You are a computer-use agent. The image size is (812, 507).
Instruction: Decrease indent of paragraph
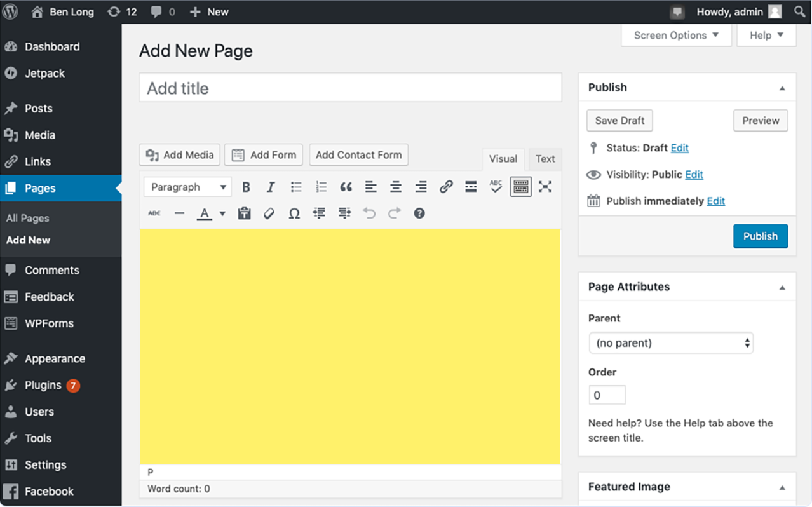point(319,213)
